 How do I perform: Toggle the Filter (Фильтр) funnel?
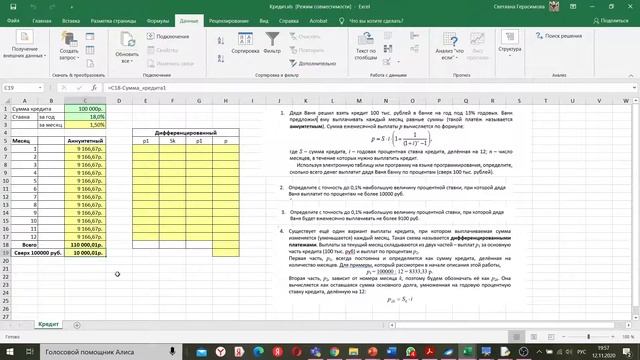272,43
